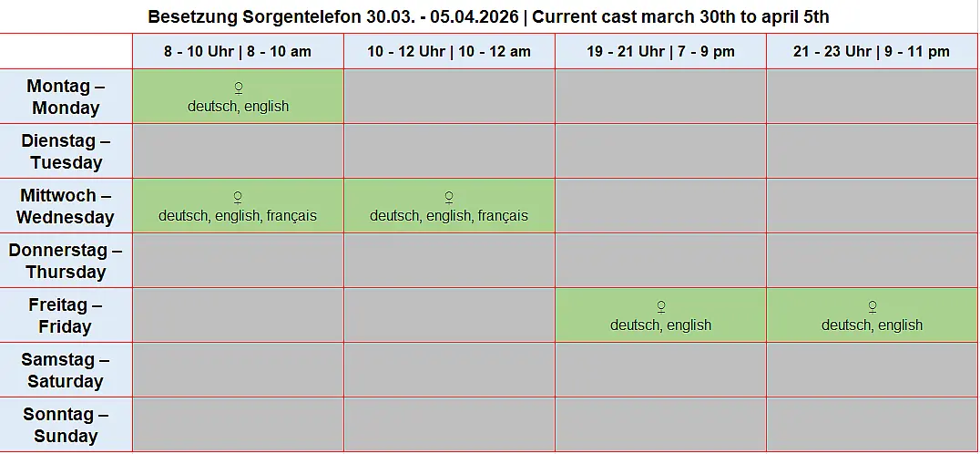Viewport: 980px width, 454px height.
Task: Click the "Mittwoch – Wednesday" row label
Action: pyautogui.click(x=66, y=206)
